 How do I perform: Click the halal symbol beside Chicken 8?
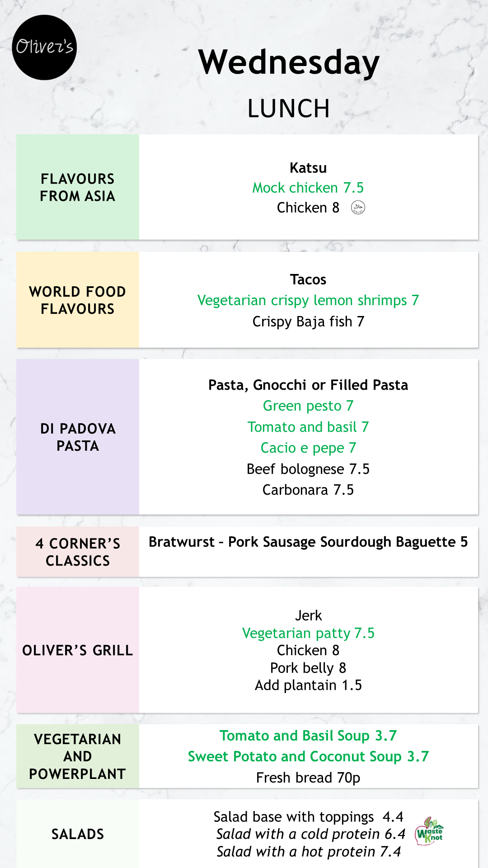[x=358, y=208]
